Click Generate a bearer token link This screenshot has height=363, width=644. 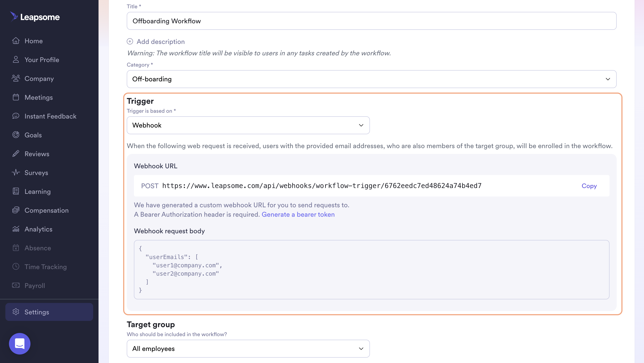click(x=298, y=214)
